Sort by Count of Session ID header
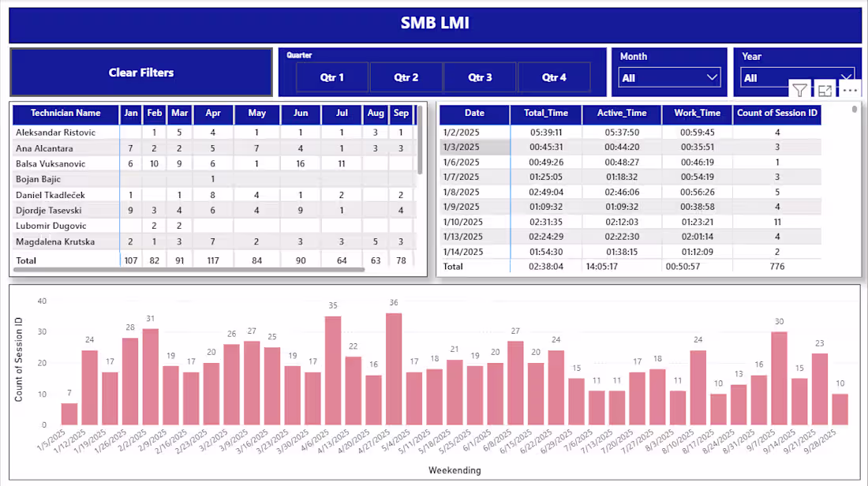 (x=776, y=113)
